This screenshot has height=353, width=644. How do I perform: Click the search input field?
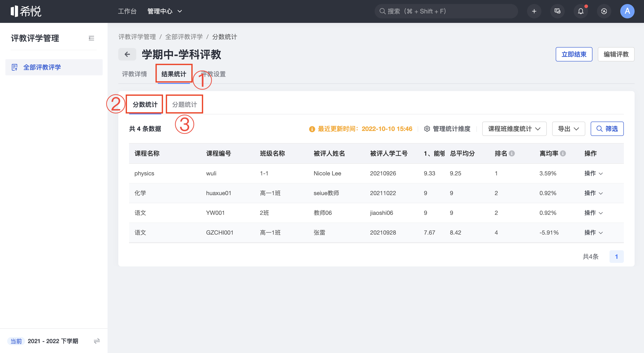pos(446,11)
